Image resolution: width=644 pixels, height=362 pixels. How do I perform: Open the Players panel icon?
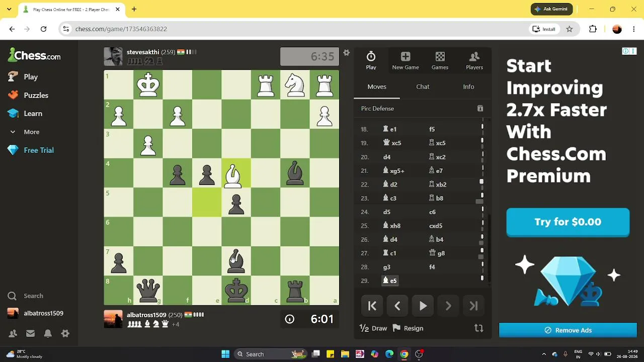tap(474, 60)
